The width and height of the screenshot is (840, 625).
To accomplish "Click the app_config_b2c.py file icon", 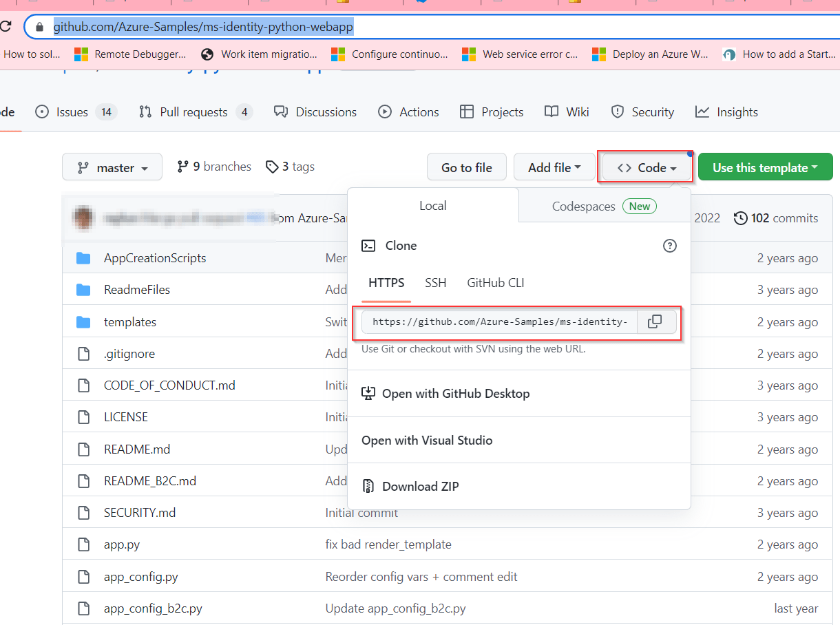I will (x=83, y=608).
